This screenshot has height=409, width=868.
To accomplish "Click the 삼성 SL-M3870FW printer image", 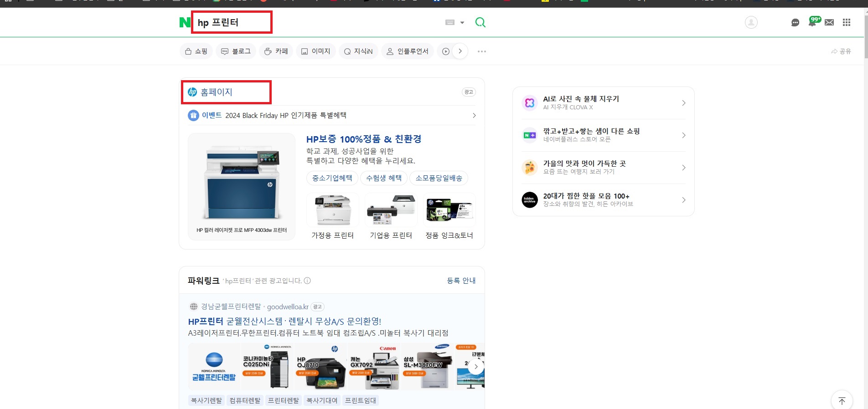I will click(x=428, y=367).
